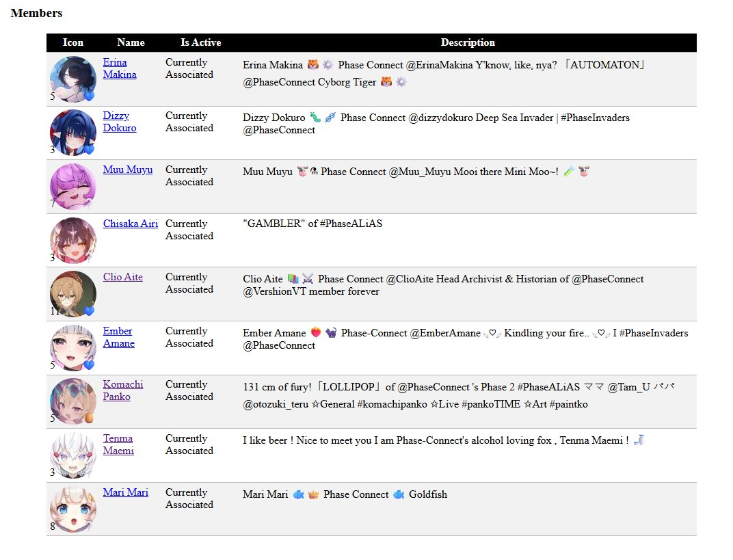Click Erina Makina's AUTOMATON description text
Image resolution: width=733 pixels, height=560 pixels.
click(x=444, y=73)
